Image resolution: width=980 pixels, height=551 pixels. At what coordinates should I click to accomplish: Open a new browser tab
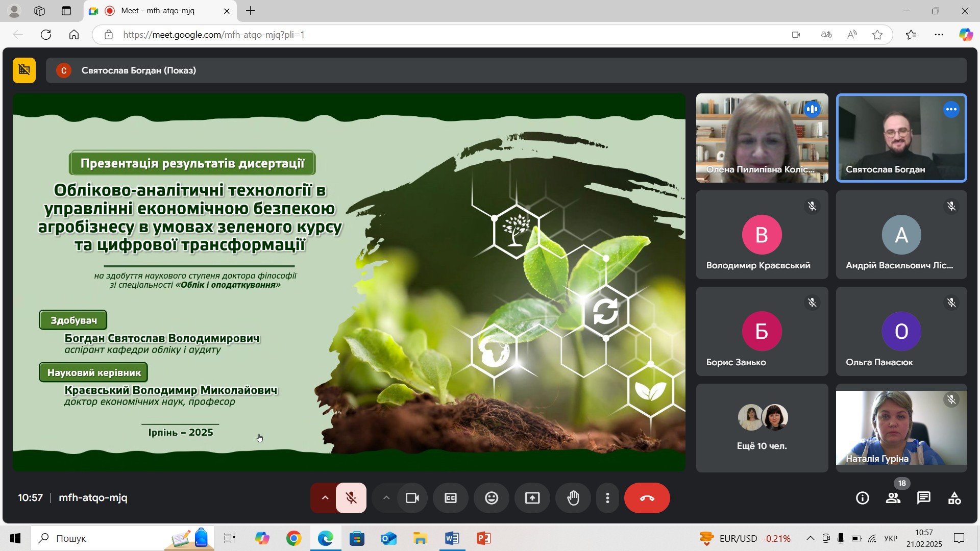point(250,11)
